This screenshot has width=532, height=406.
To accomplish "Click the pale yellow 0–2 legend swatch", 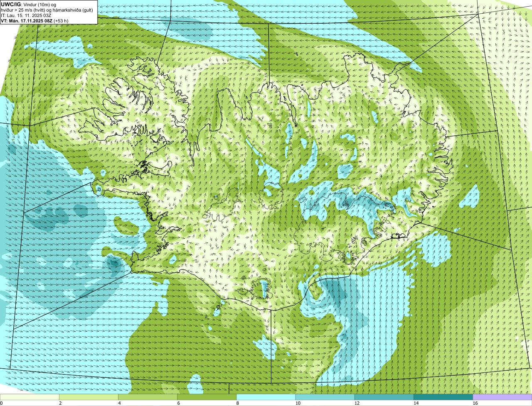I will coord(30,397).
